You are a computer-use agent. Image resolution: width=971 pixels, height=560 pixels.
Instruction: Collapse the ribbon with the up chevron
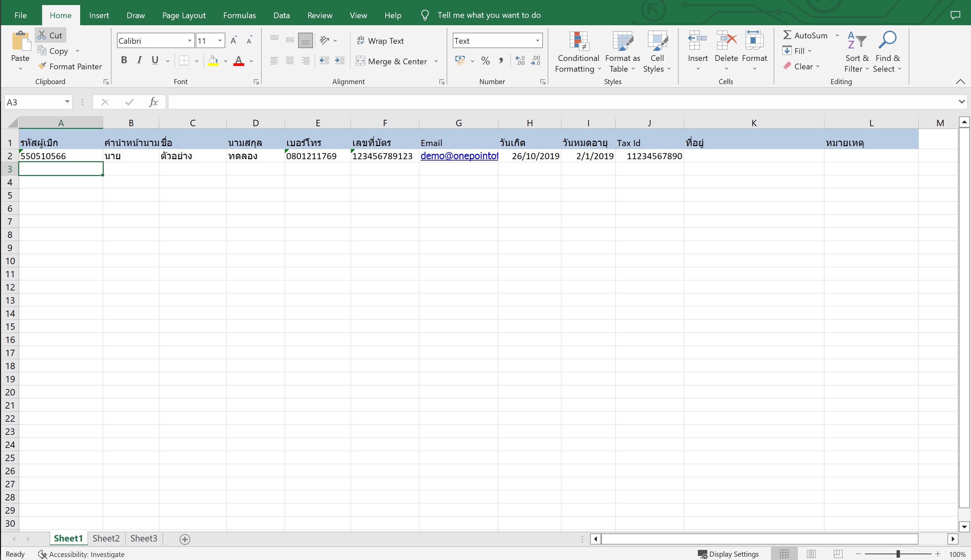coord(960,81)
